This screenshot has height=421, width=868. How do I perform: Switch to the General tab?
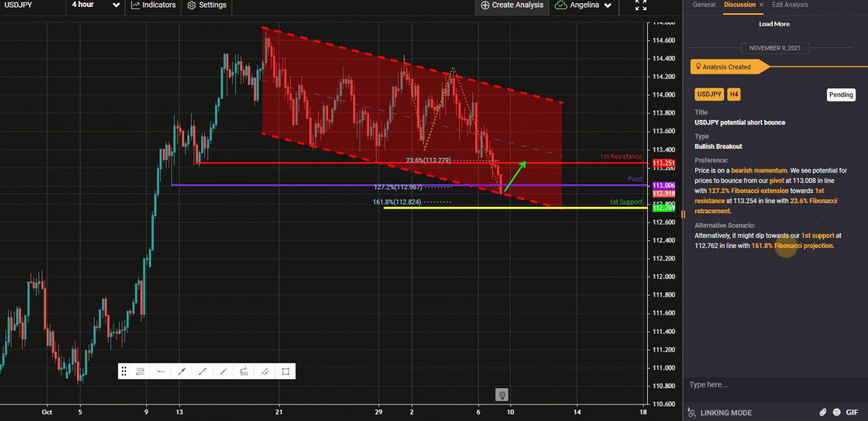click(x=703, y=4)
